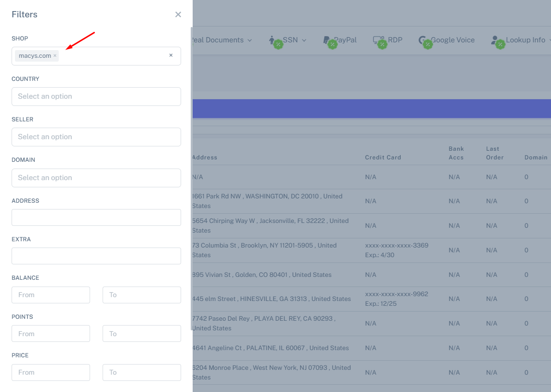Remove the macys.com tag from Shop
Screen dimensions: 551x392
point(55,56)
